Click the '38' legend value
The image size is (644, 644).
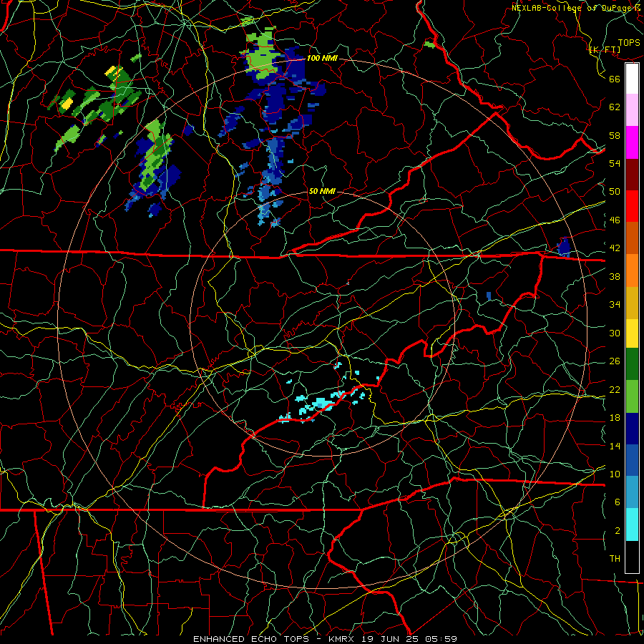point(615,276)
